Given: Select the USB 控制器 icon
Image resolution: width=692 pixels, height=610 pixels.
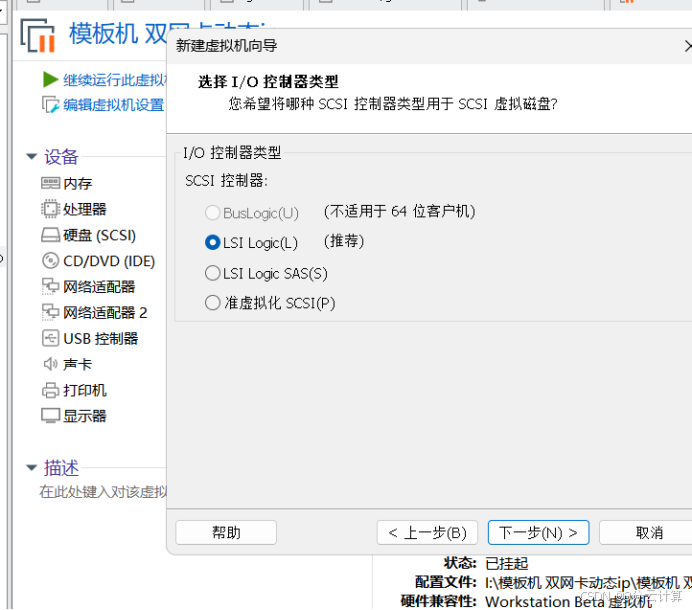Looking at the screenshot, I should 50,339.
